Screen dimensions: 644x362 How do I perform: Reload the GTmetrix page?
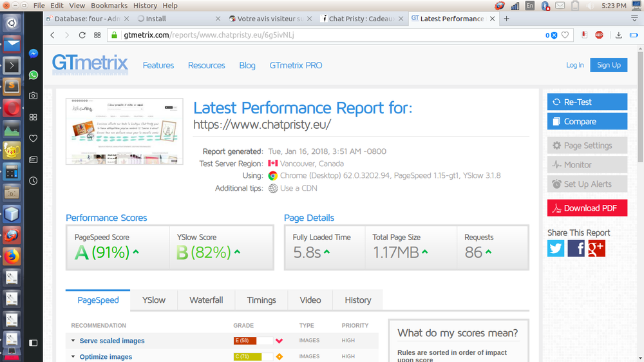pos(82,35)
